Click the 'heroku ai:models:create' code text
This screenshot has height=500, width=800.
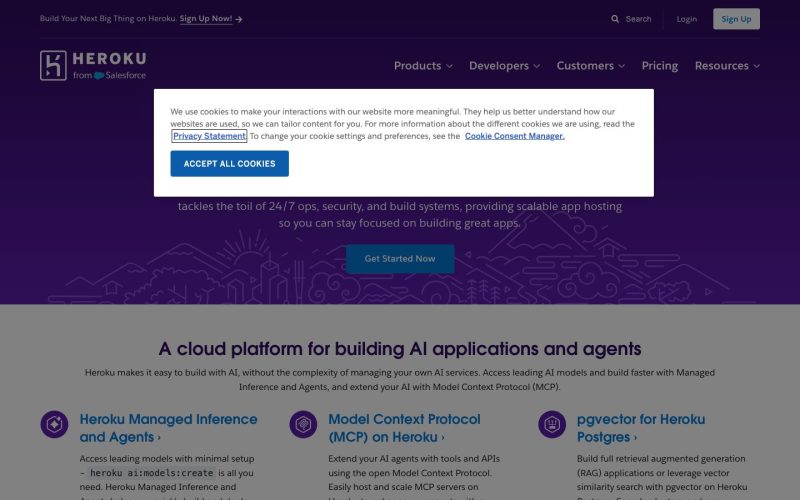point(152,473)
